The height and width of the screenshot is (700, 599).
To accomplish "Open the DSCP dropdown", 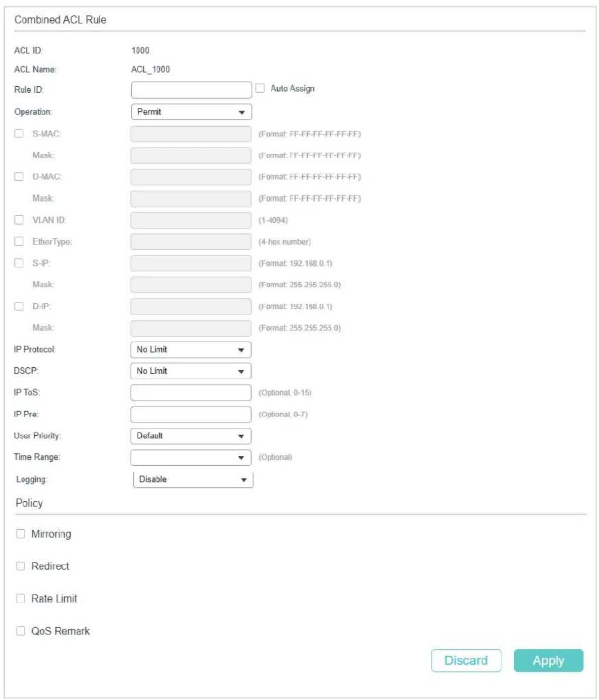I will [191, 371].
